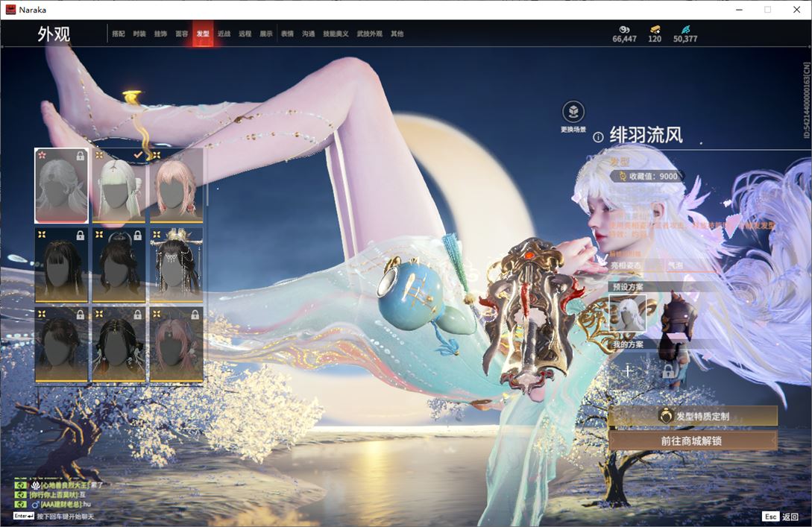Click the gold bar currency icon 120

(x=655, y=30)
